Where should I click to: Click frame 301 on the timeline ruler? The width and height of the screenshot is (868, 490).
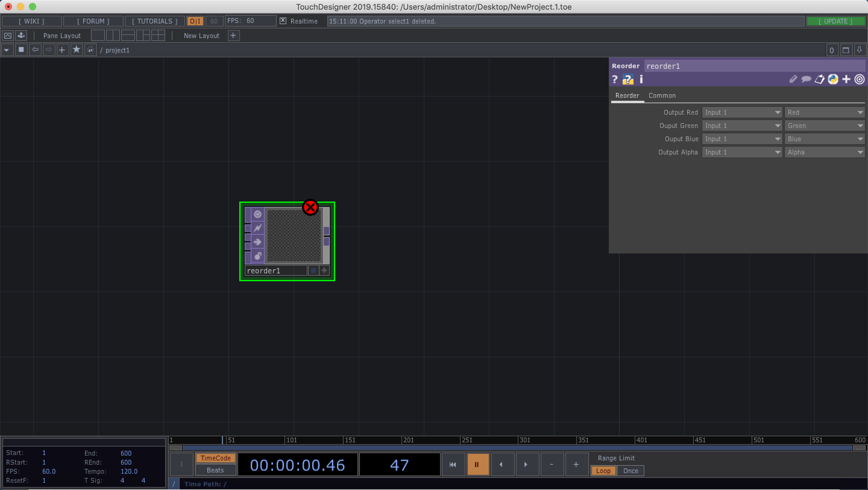(519, 440)
